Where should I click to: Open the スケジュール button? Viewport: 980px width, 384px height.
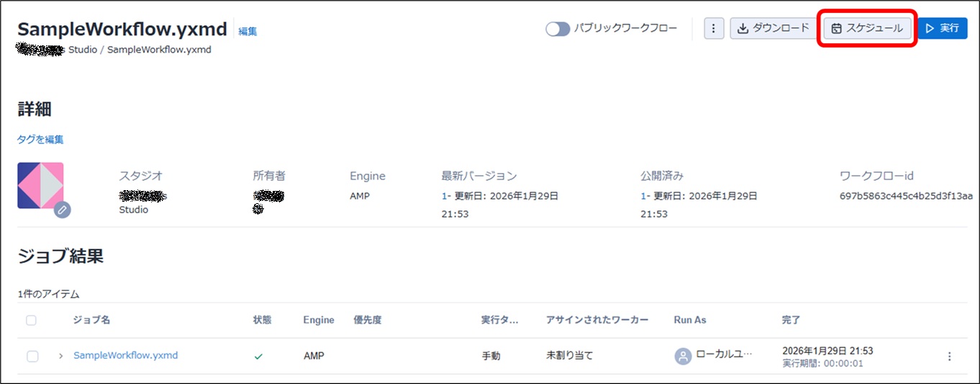(x=867, y=29)
